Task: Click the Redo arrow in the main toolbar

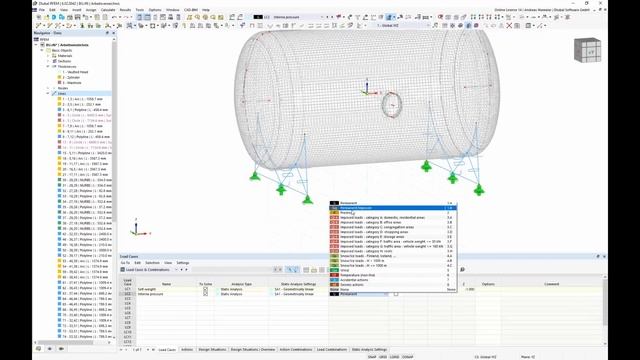Action: [127, 17]
